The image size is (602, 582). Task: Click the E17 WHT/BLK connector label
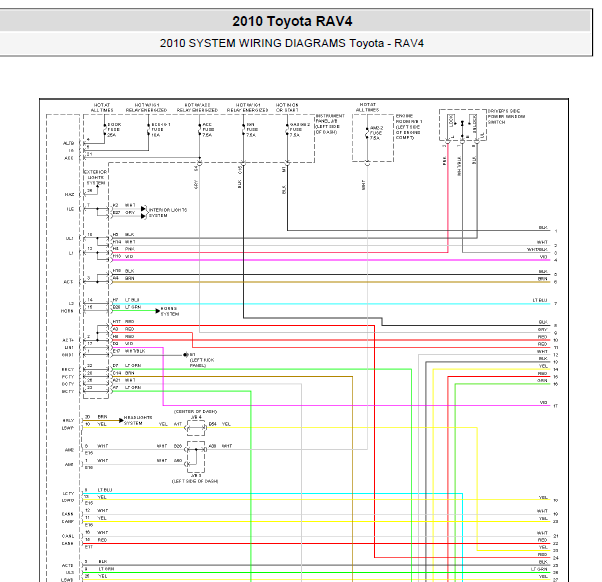(x=129, y=351)
